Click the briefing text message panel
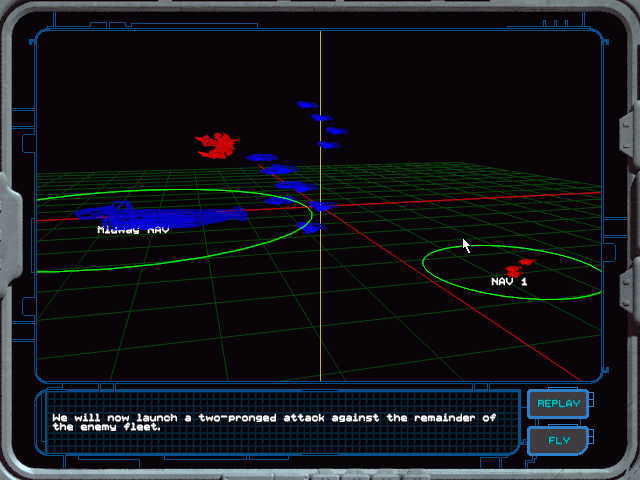 pyautogui.click(x=282, y=422)
